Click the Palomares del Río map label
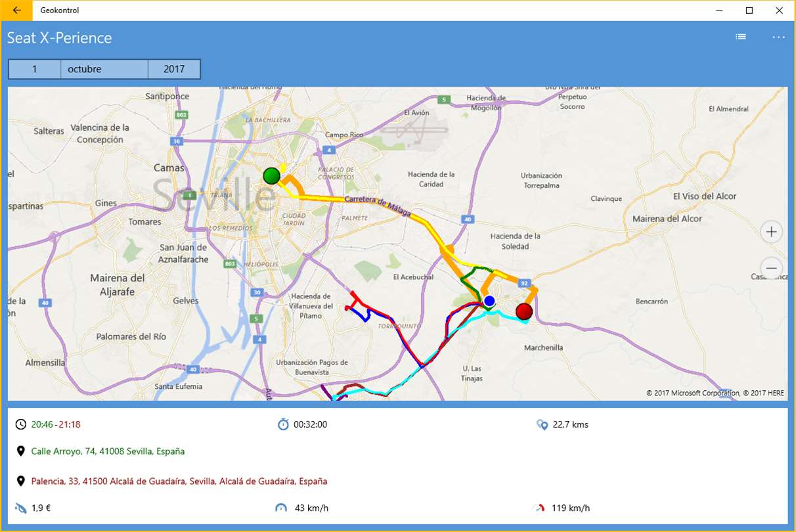This screenshot has width=796, height=532. coord(131,337)
